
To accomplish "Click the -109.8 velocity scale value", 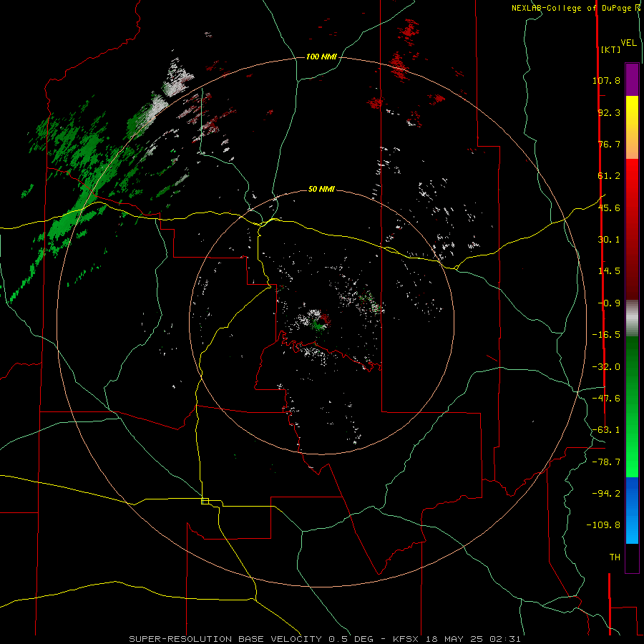I will point(603,525).
